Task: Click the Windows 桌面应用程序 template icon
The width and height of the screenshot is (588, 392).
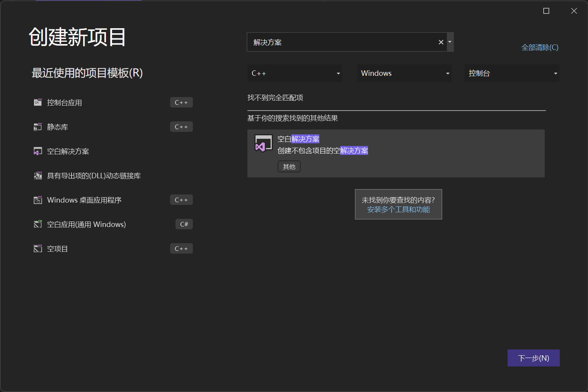Action: pyautogui.click(x=37, y=200)
